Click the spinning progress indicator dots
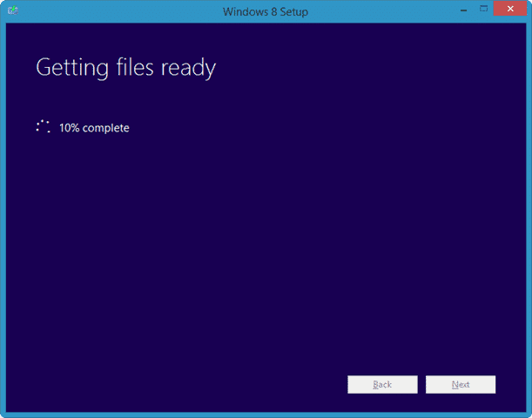532x418 pixels. [44, 126]
